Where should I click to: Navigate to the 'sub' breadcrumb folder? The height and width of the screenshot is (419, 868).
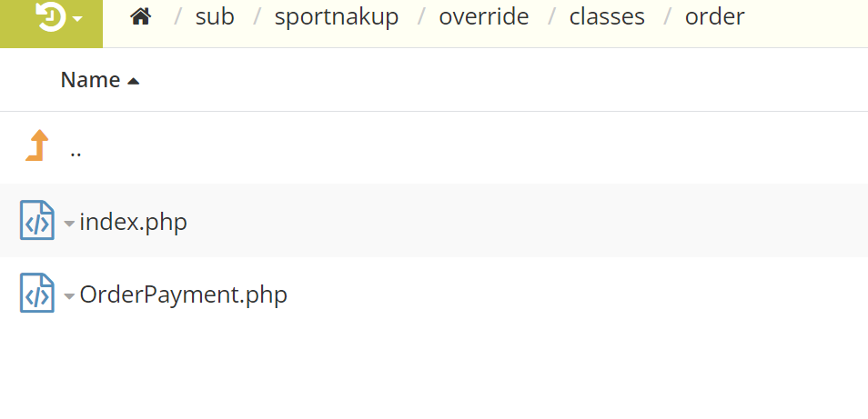click(x=215, y=16)
